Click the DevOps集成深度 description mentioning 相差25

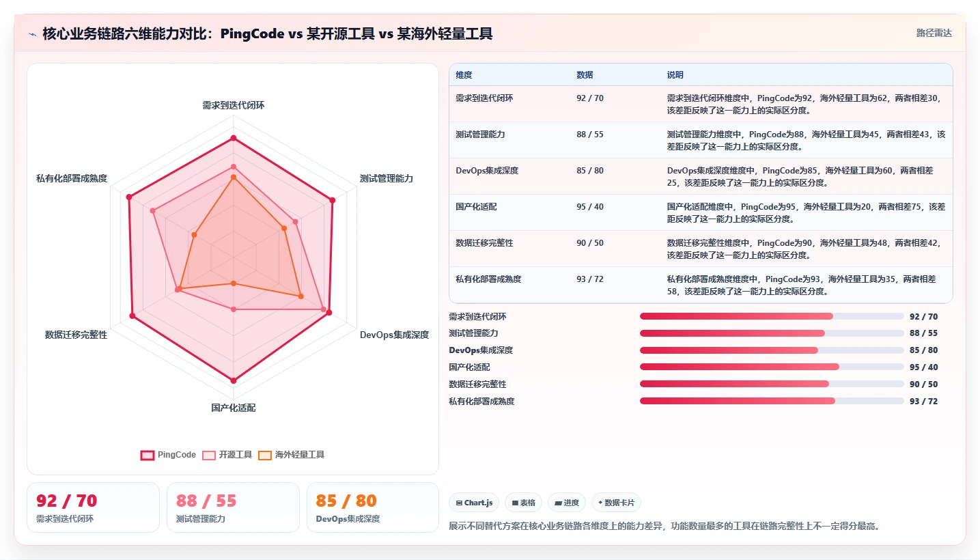(x=800, y=176)
